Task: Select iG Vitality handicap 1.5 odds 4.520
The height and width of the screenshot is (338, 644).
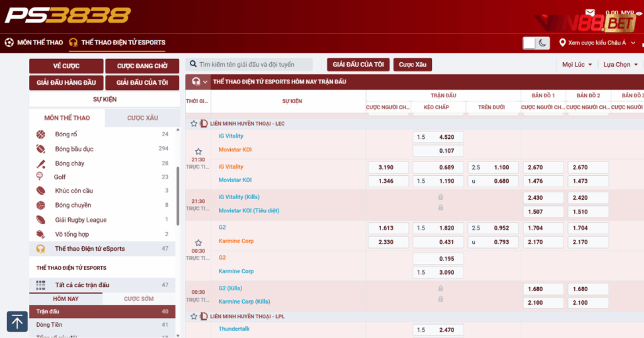Action: coord(438,137)
